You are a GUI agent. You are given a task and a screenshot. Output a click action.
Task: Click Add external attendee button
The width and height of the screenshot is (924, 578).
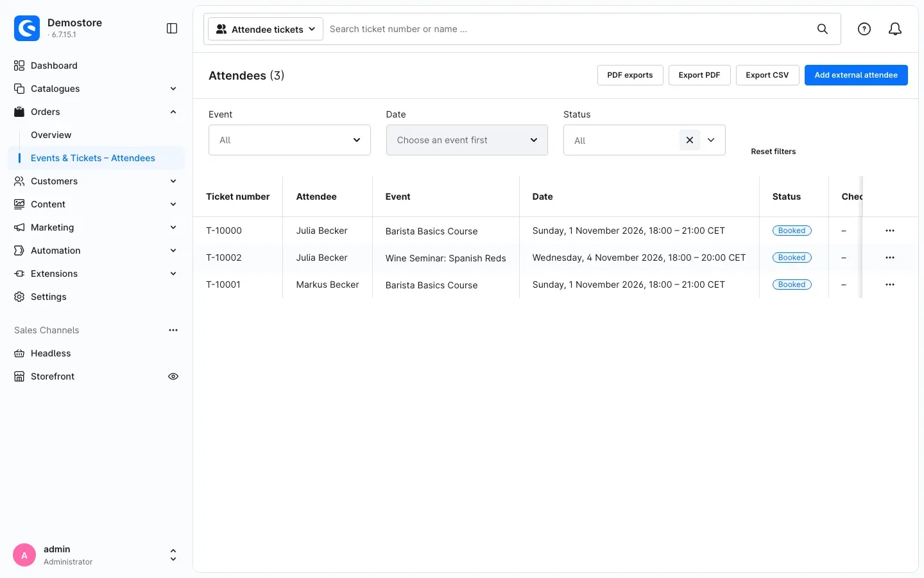coord(856,75)
